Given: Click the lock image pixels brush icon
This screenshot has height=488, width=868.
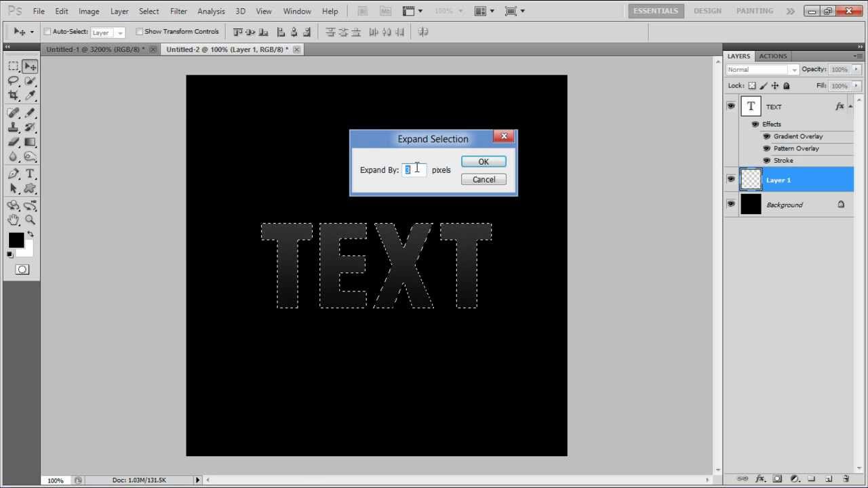Looking at the screenshot, I should 764,86.
